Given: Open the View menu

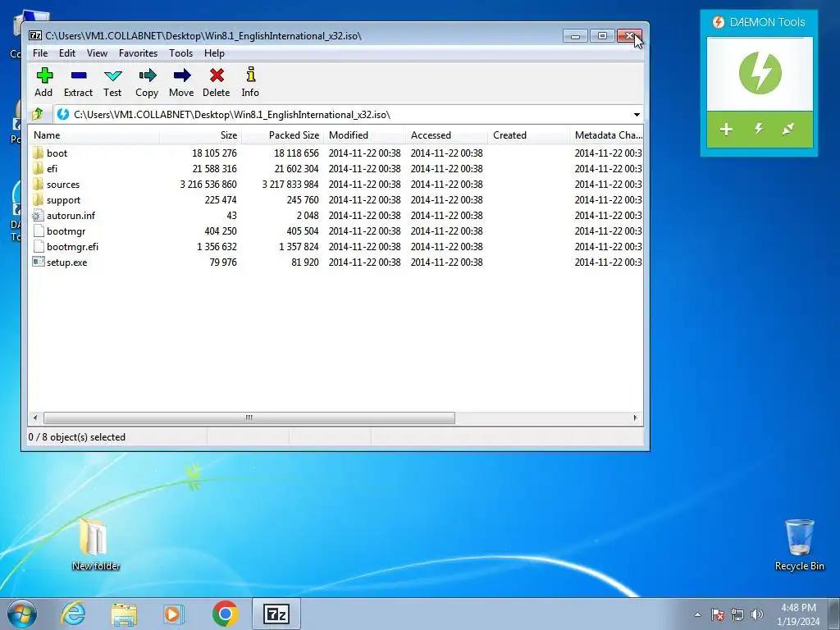Looking at the screenshot, I should (x=97, y=53).
